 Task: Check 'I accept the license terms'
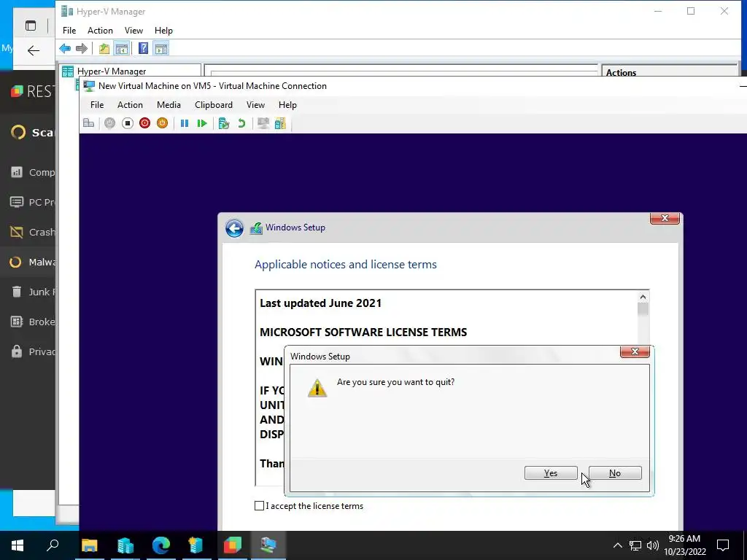[x=259, y=506]
